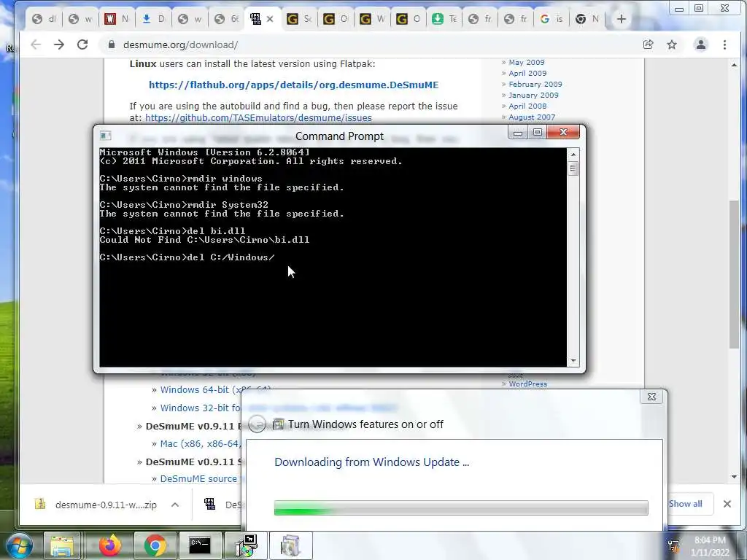The width and height of the screenshot is (747, 560).
Task: Open Windows 64-bit download link
Action: click(215, 389)
